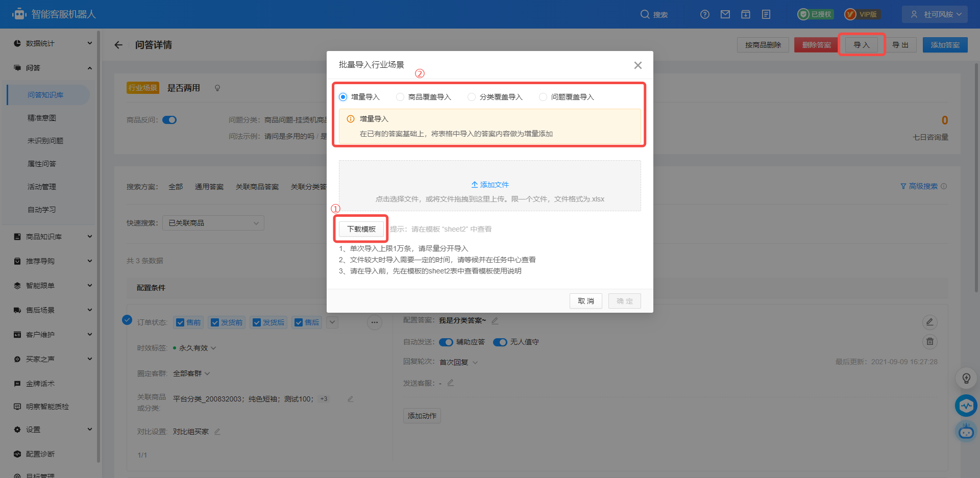
Task: Toggle the 商品反问 switch
Action: click(x=169, y=120)
